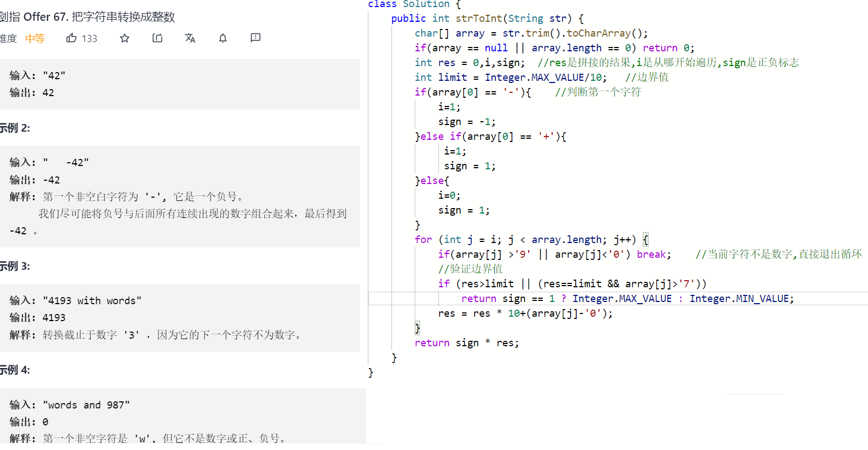Click the input line "4193 with words"

point(75,301)
